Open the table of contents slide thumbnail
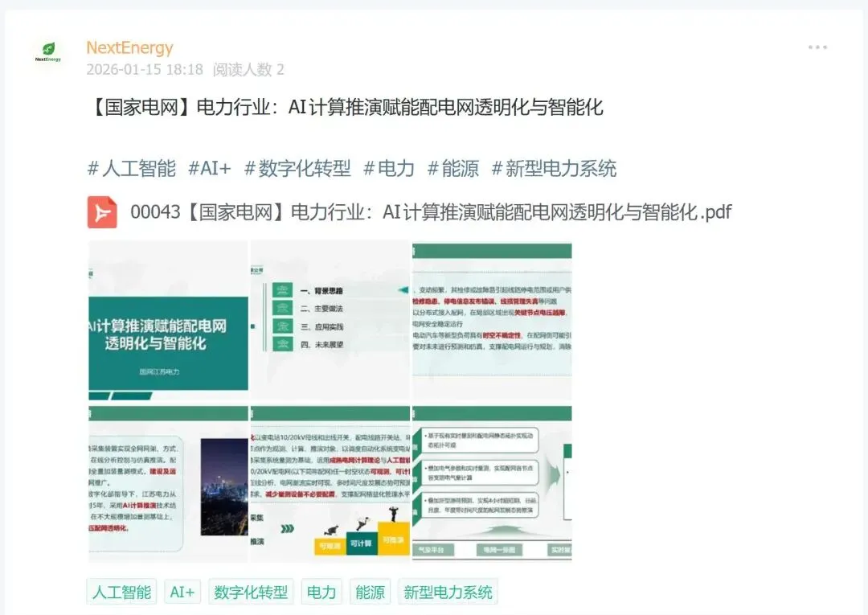This screenshot has height=615, width=868. pos(330,321)
